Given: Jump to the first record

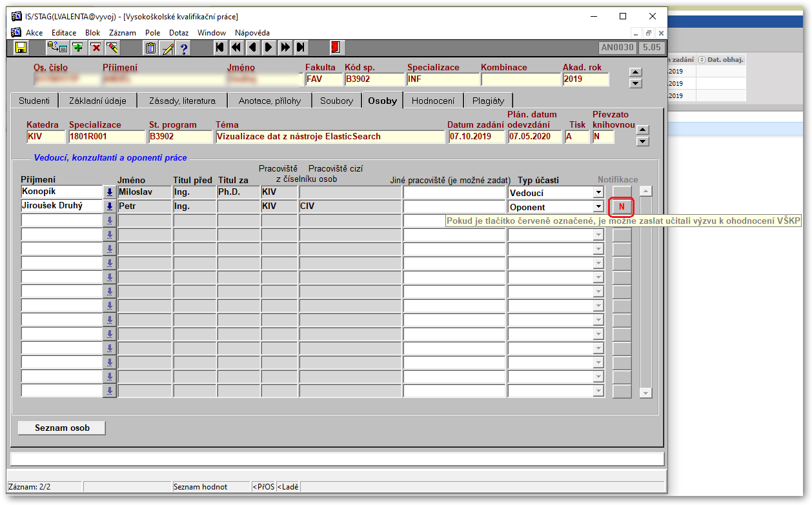Looking at the screenshot, I should point(220,47).
